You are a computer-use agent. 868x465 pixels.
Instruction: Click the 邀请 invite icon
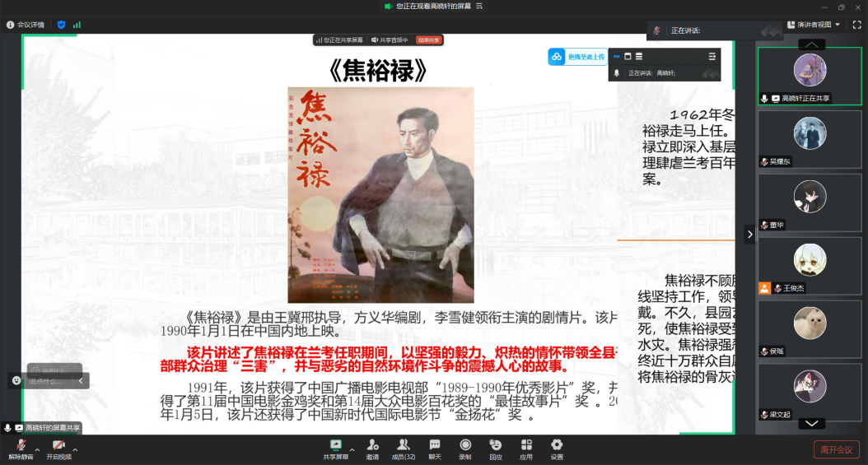(x=372, y=445)
